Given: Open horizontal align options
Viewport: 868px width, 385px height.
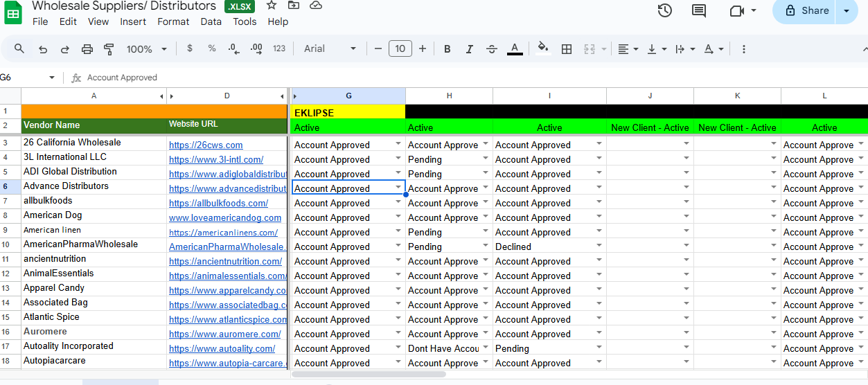Looking at the screenshot, I should tap(628, 48).
